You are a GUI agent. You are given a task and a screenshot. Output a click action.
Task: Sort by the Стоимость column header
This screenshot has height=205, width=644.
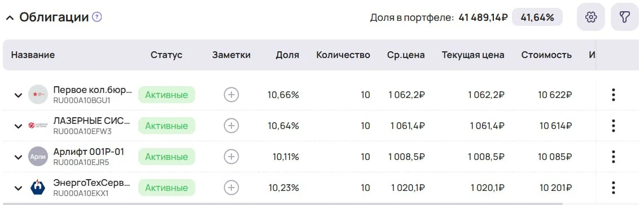546,55
